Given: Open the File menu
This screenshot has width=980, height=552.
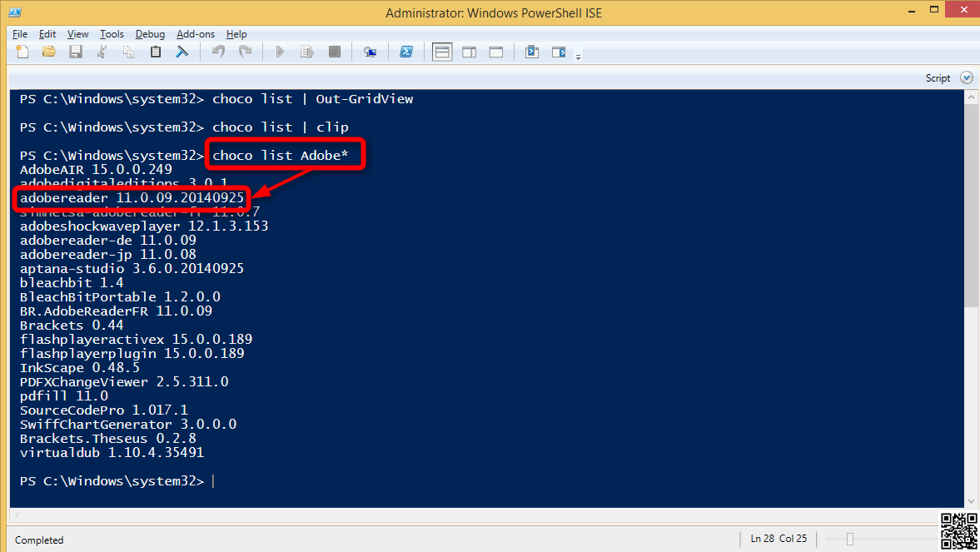Looking at the screenshot, I should pos(20,34).
